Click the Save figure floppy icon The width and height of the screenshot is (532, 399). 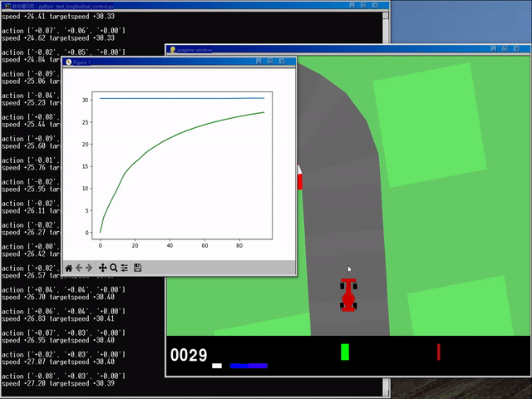point(137,268)
